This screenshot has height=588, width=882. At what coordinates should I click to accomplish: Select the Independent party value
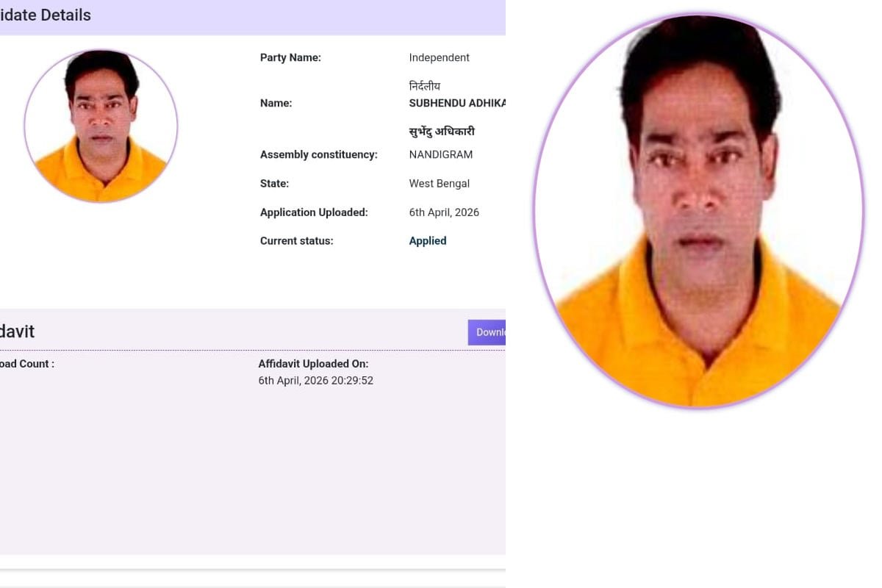[439, 58]
